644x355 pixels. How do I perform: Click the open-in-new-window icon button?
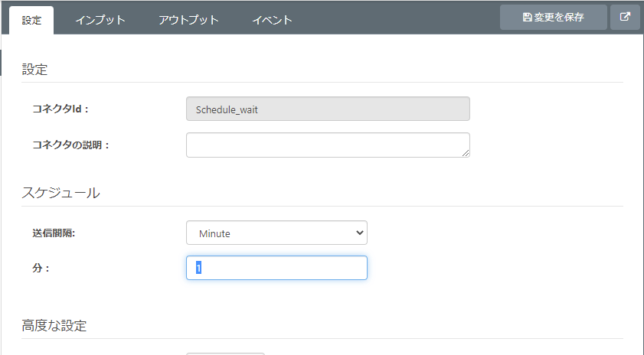point(625,18)
